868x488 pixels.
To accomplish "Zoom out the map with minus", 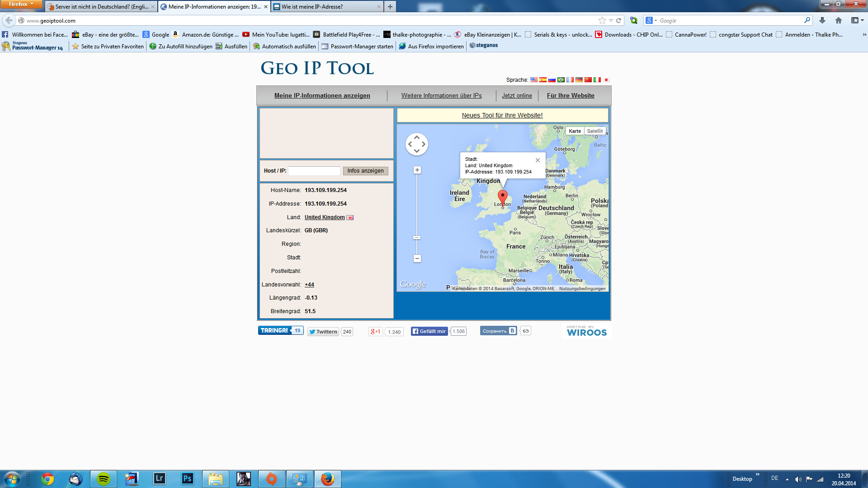I will click(x=417, y=258).
